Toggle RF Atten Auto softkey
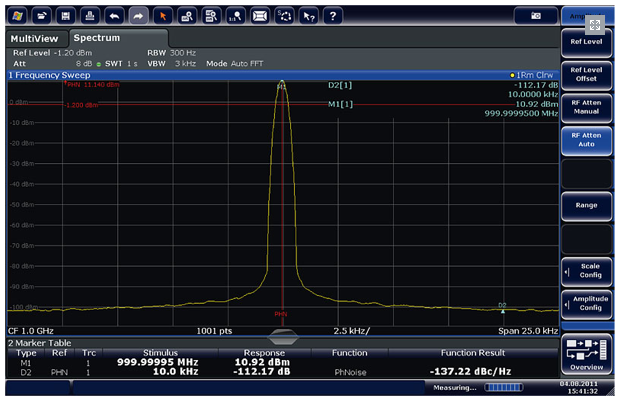The width and height of the screenshot is (621, 399). tap(586, 140)
